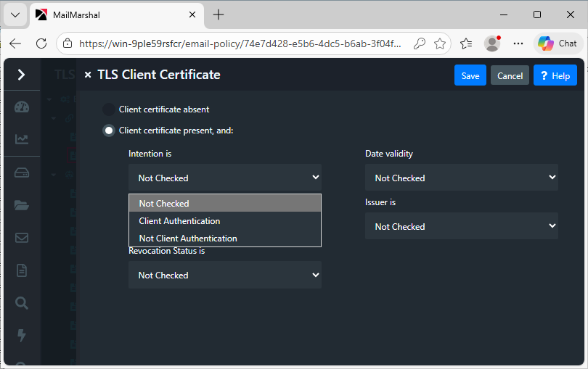Select "Client certificate absent" radio button
The image size is (588, 369).
(109, 109)
